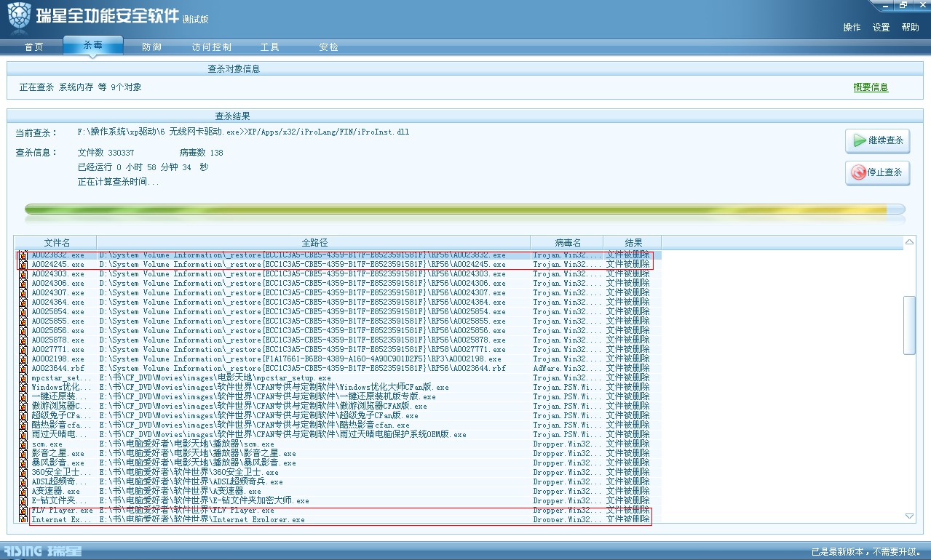
Task: Select the scm.exe file row
Action: click(339, 444)
